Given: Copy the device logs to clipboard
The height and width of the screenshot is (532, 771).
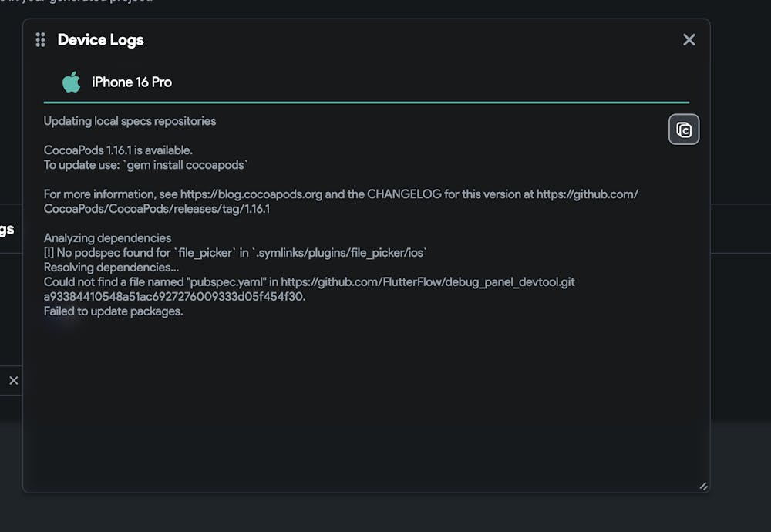Looking at the screenshot, I should coord(683,130).
